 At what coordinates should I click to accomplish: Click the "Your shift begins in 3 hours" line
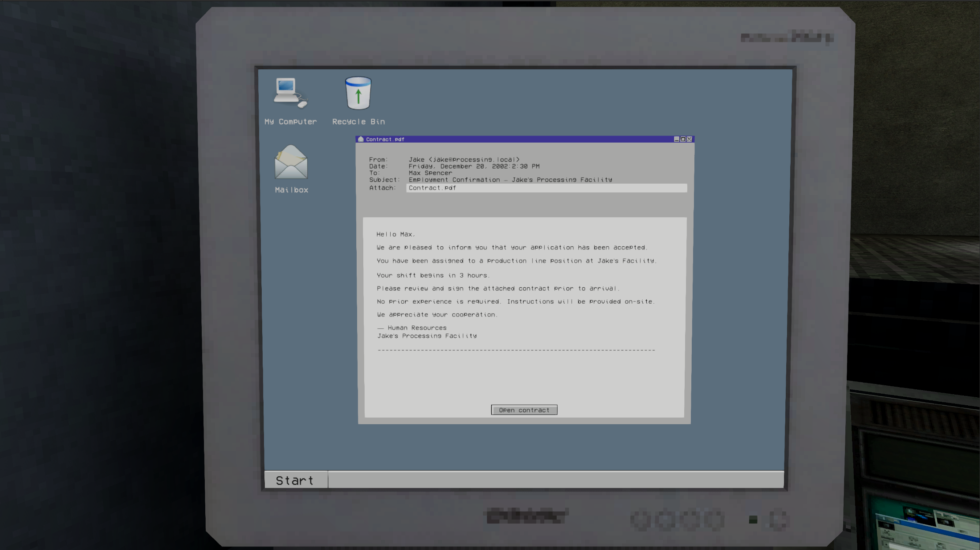(433, 275)
